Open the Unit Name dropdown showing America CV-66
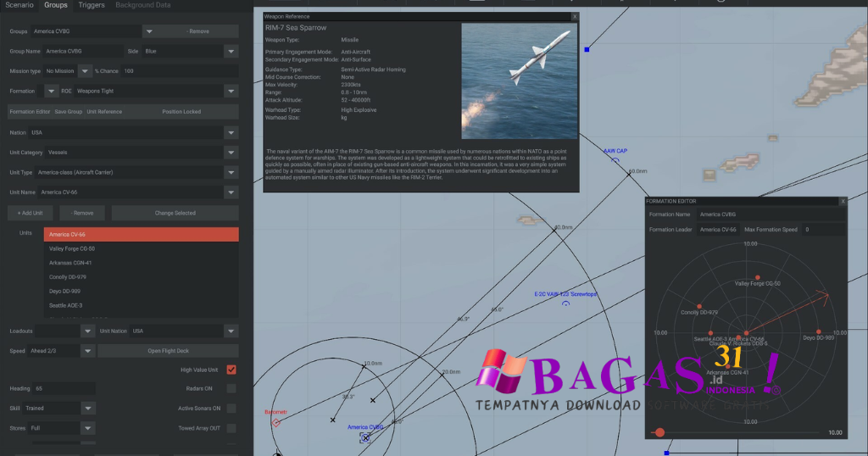Screen dimensions: 868x456 click(231, 192)
